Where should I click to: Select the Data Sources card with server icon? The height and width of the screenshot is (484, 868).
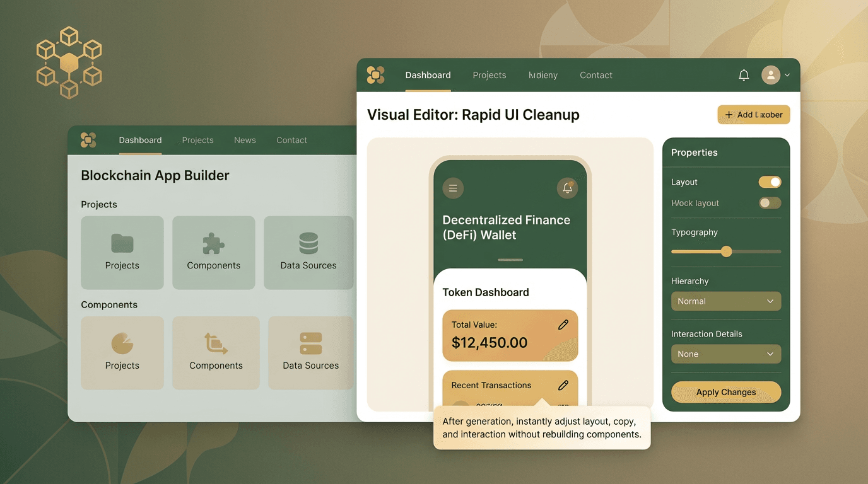click(311, 353)
